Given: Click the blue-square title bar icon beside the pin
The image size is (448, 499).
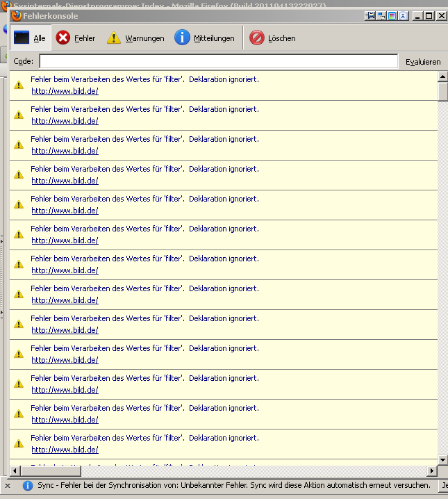Looking at the screenshot, I should pyautogui.click(x=381, y=15).
